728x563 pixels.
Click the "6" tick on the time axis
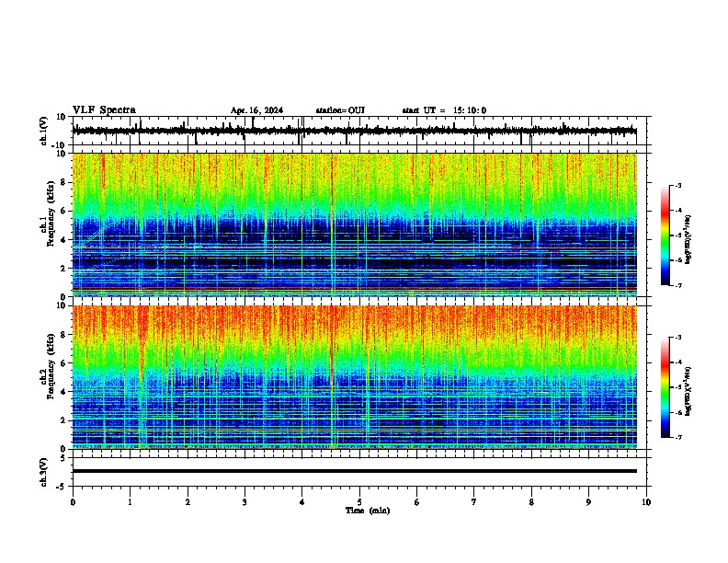tap(417, 502)
